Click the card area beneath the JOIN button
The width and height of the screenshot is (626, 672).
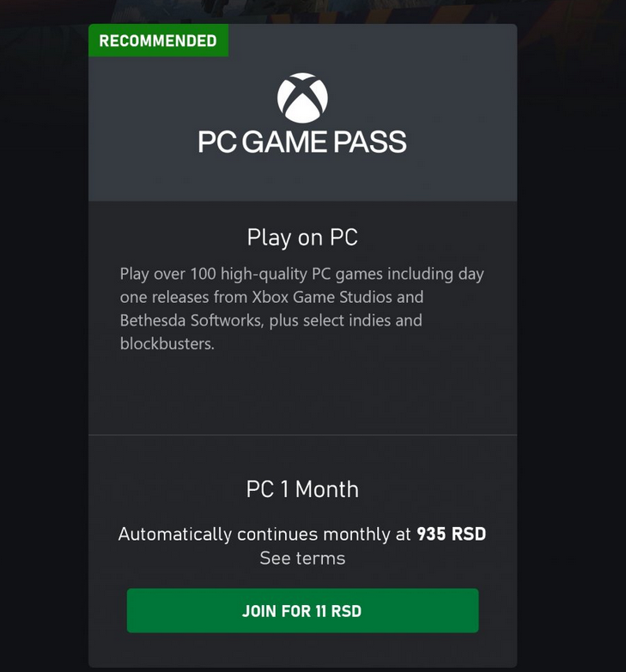pyautogui.click(x=303, y=651)
